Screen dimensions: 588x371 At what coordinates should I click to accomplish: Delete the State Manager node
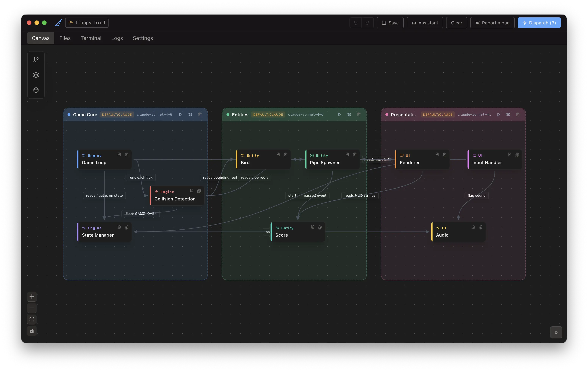(127, 227)
